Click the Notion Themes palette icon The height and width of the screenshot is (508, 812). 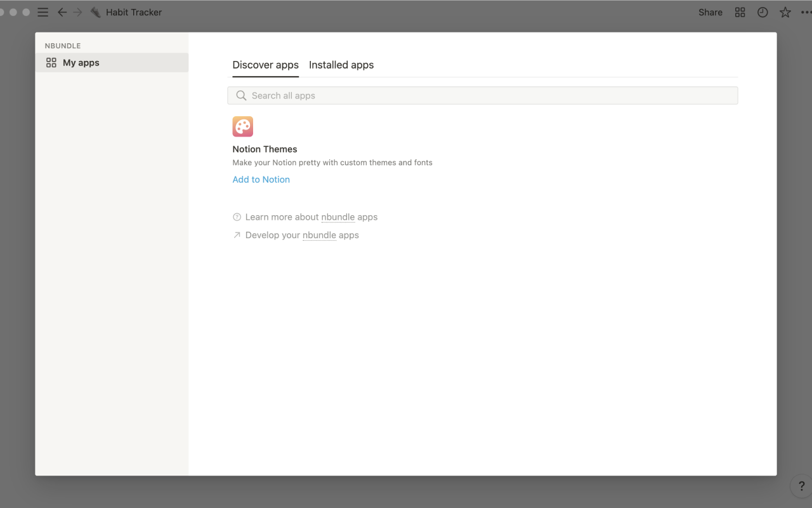[x=243, y=126]
